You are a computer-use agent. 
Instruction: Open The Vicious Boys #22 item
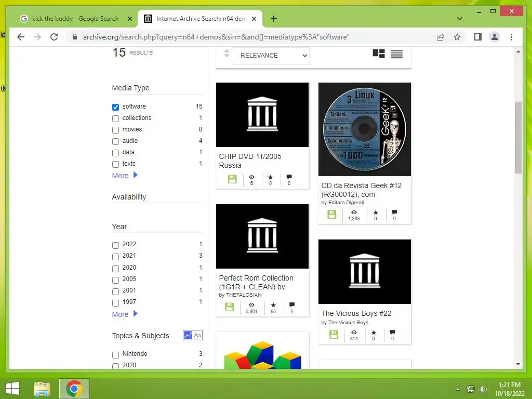[356, 313]
